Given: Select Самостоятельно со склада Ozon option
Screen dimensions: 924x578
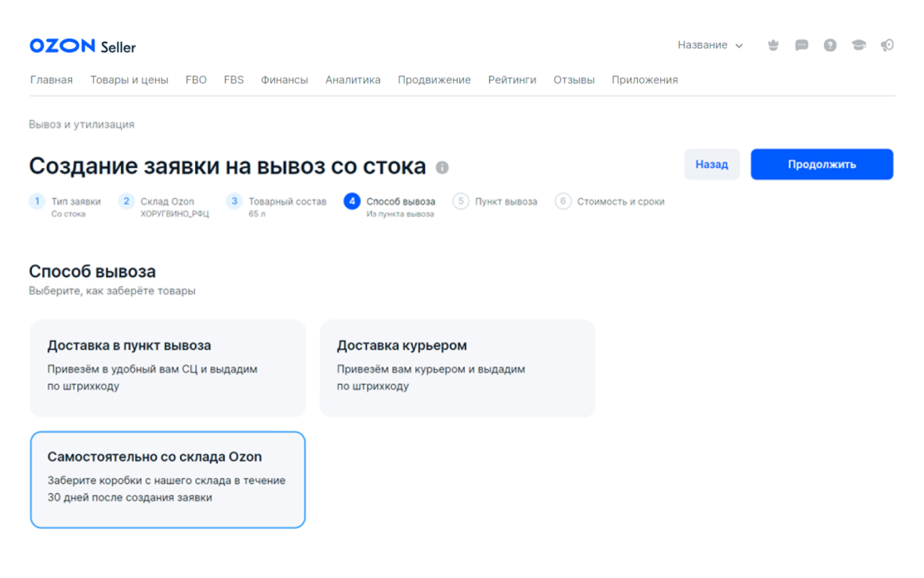Looking at the screenshot, I should pyautogui.click(x=167, y=479).
